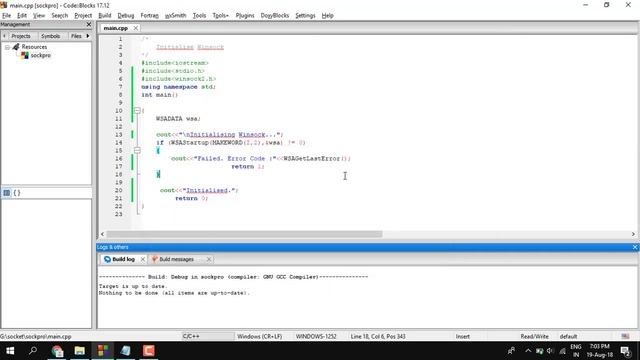
Task: Click 'Target is up to date.' log line
Action: coord(133,286)
